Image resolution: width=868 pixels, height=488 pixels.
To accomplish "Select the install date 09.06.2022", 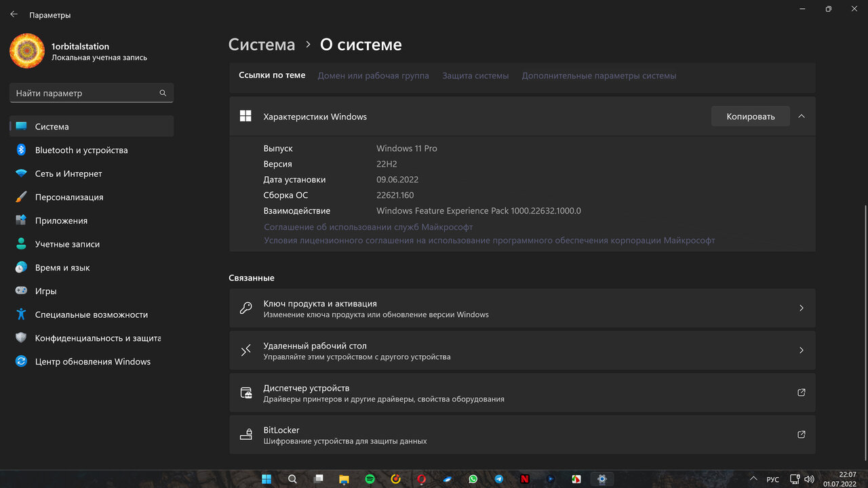I will (x=397, y=180).
